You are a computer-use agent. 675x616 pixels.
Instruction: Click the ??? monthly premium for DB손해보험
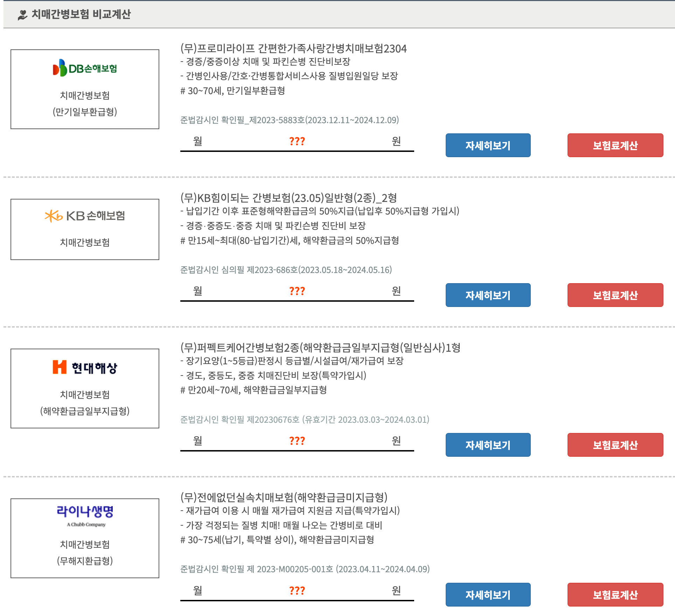[297, 141]
